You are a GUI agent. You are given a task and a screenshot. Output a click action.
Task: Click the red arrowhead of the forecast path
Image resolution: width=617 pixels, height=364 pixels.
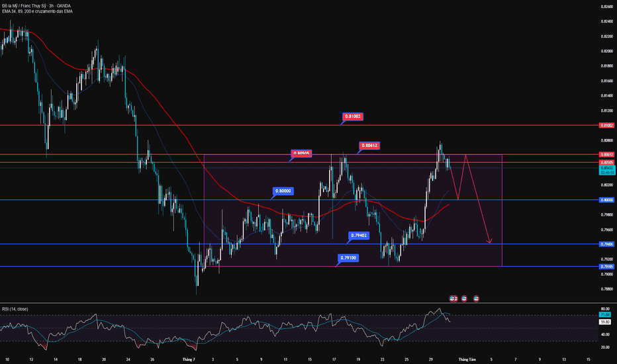(x=489, y=241)
